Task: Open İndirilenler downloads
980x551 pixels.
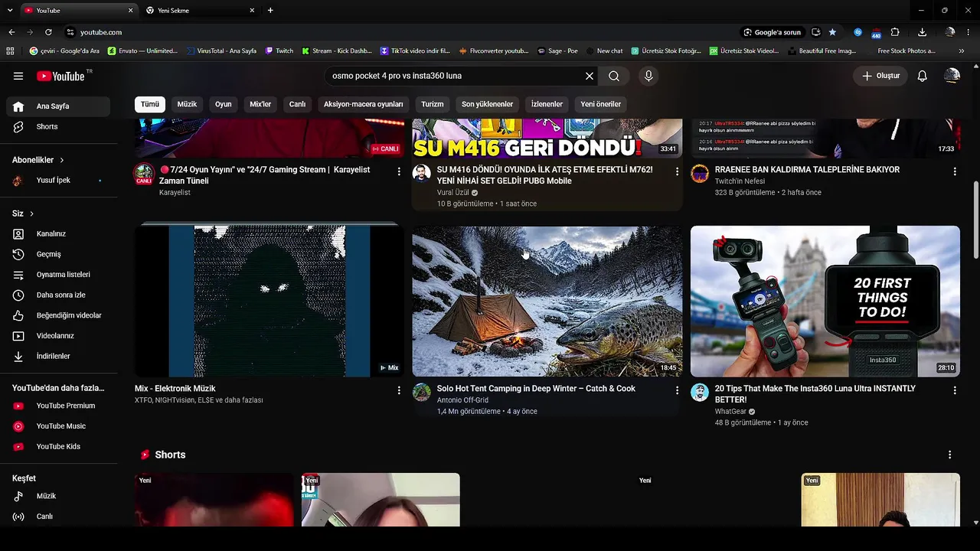Action: (x=58, y=356)
